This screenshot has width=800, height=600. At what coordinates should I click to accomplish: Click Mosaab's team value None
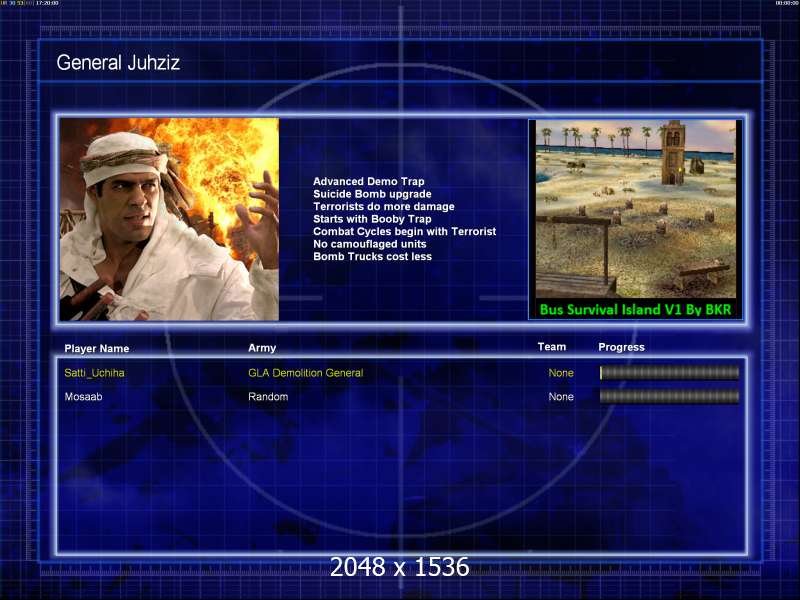point(561,396)
